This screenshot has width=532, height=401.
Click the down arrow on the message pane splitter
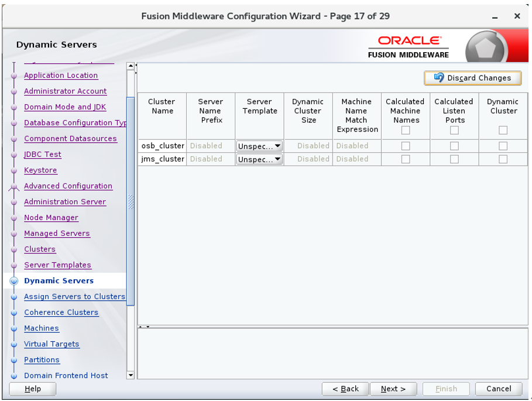(148, 327)
